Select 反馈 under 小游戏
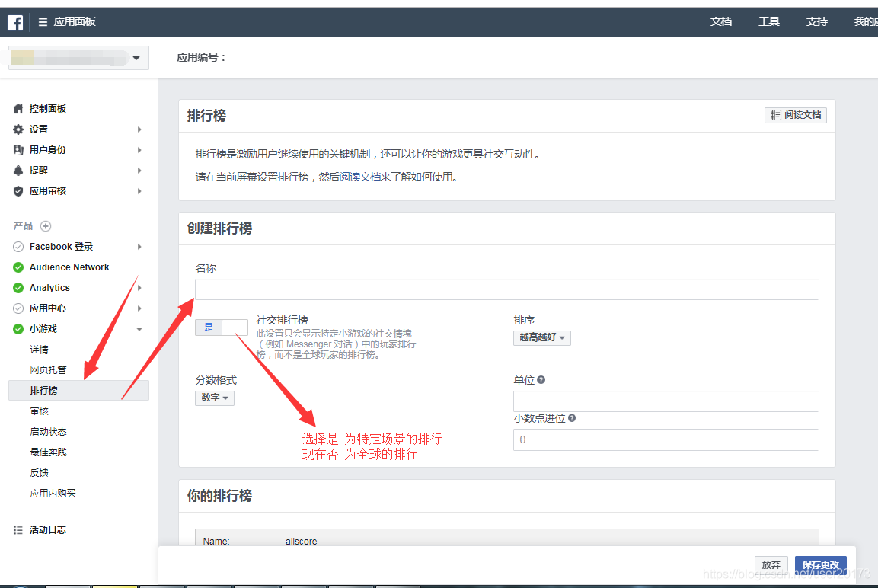 click(39, 473)
